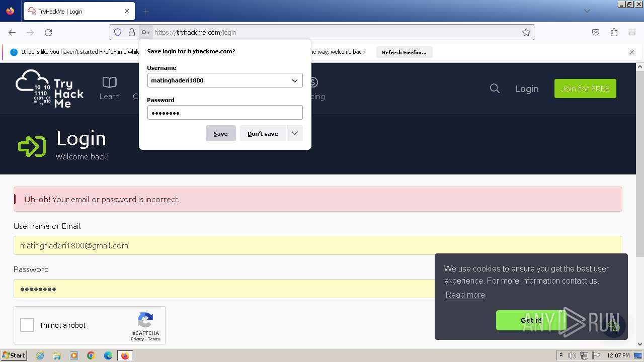The height and width of the screenshot is (362, 644).
Task: Dismiss the Firefox refresh notification bar
Action: tap(632, 52)
